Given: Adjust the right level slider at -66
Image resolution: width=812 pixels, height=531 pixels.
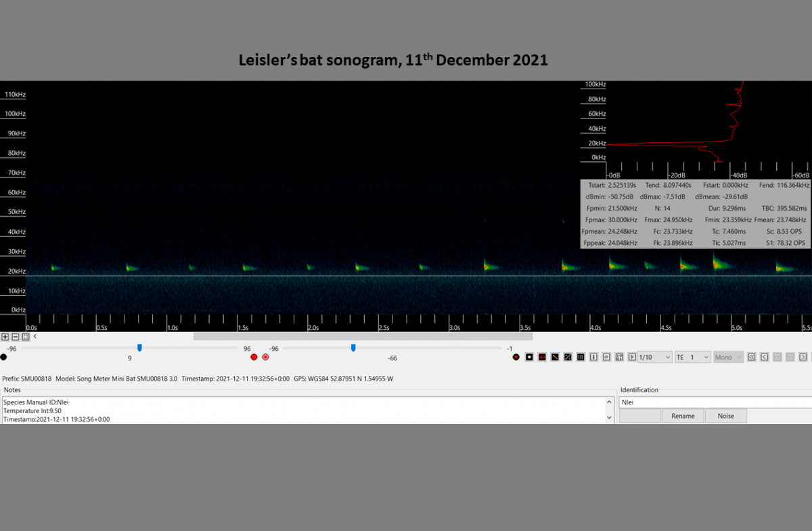Looking at the screenshot, I should pyautogui.click(x=353, y=347).
